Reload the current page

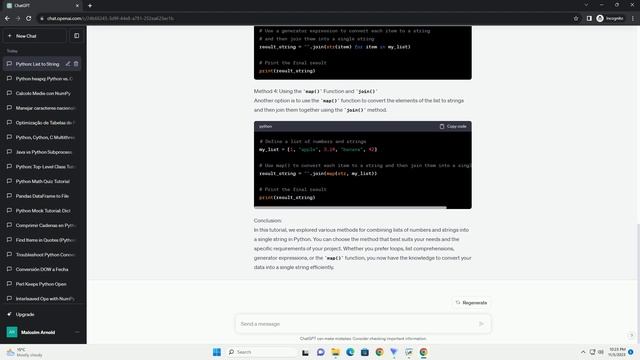[x=29, y=18]
